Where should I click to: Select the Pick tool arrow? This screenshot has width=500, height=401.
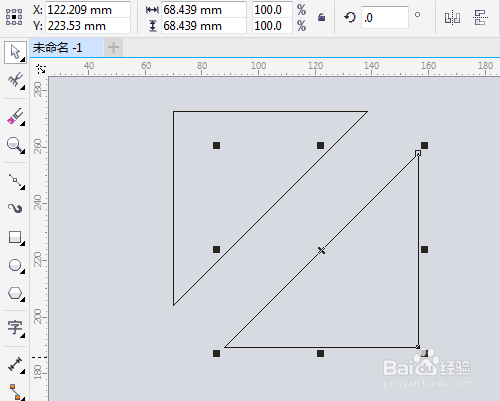[x=15, y=52]
